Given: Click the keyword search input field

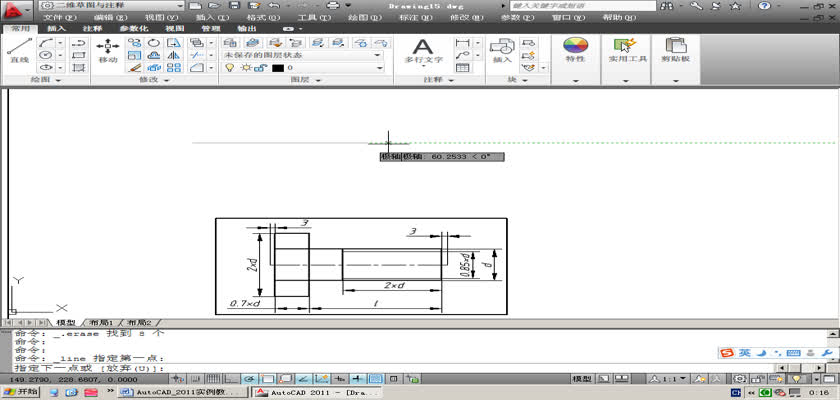Looking at the screenshot, I should coord(583,6).
